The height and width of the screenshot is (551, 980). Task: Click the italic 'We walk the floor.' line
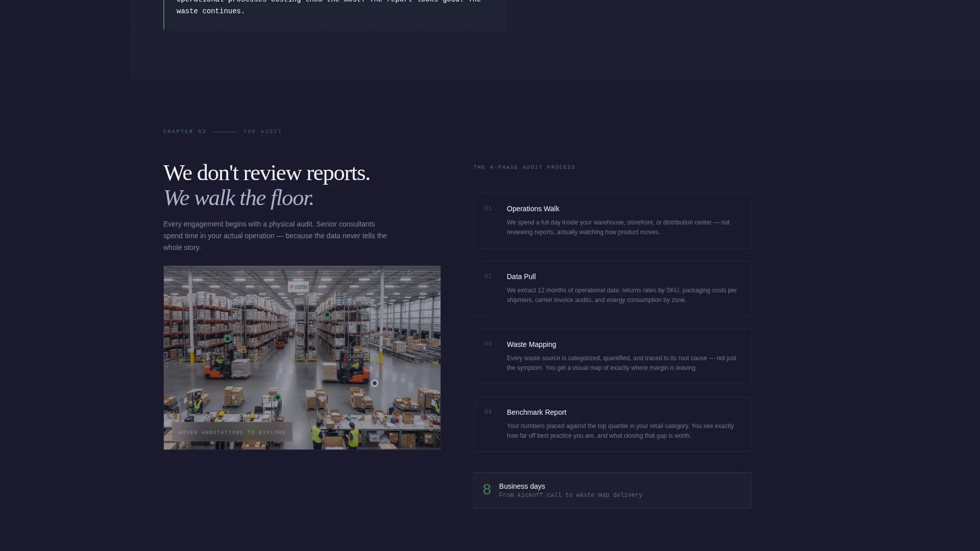[238, 198]
